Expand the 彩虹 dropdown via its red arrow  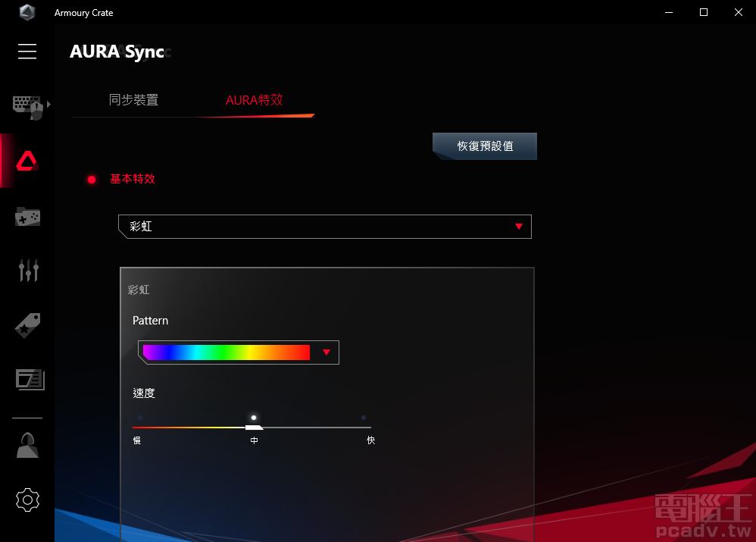click(519, 226)
